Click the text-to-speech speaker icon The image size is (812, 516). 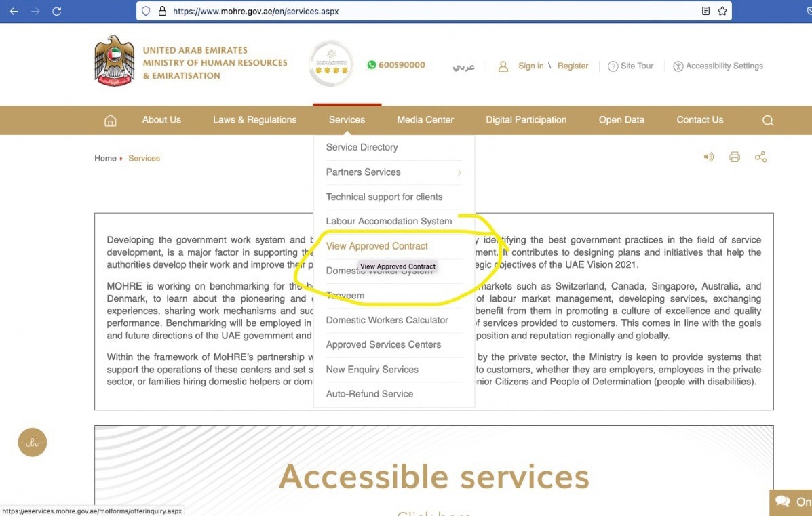coord(708,157)
